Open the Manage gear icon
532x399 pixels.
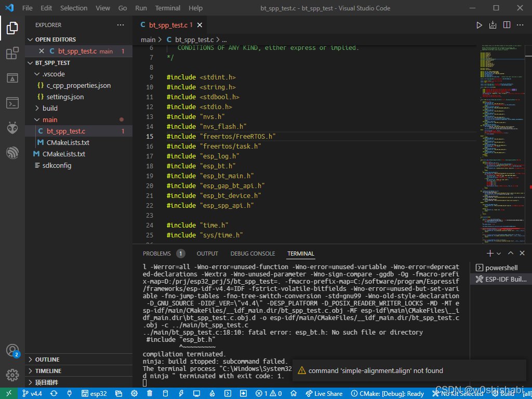(x=12, y=375)
